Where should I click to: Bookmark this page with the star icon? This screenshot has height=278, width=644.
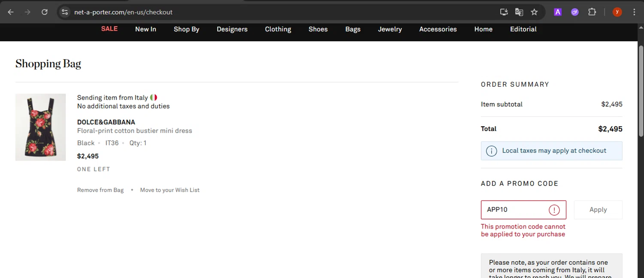534,12
